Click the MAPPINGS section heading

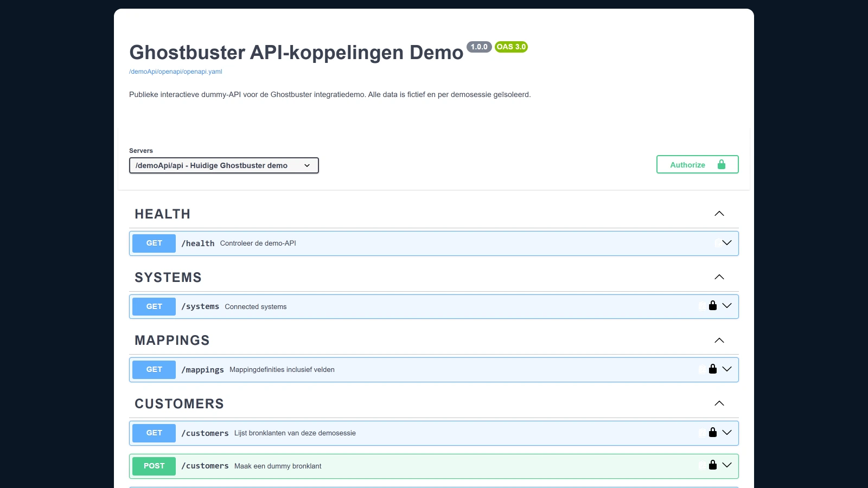coord(172,341)
